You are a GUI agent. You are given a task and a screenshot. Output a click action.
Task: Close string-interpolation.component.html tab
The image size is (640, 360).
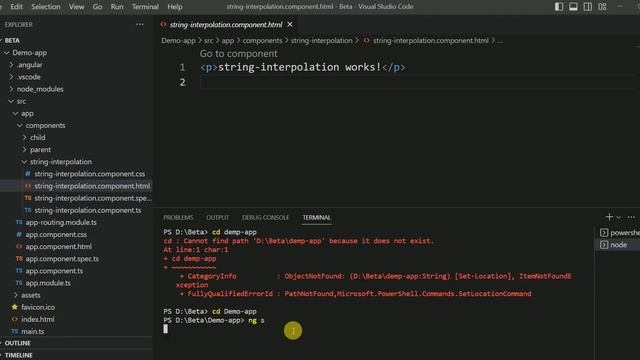[290, 25]
